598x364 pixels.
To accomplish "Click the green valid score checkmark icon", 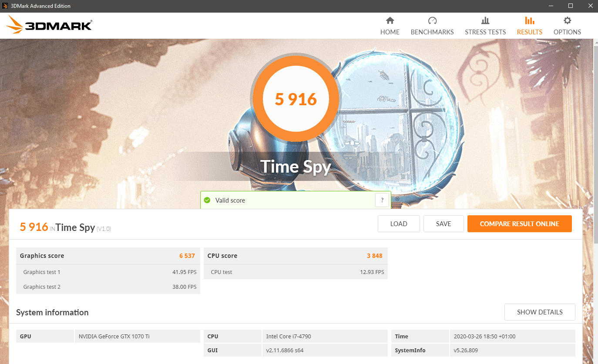I will pyautogui.click(x=208, y=200).
